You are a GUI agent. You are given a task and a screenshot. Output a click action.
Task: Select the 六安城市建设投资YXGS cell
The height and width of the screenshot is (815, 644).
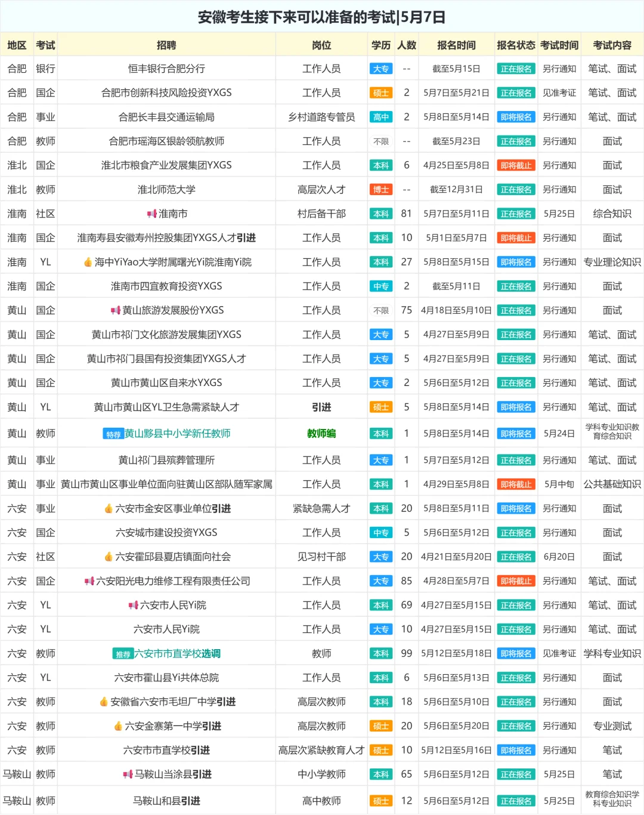[166, 533]
